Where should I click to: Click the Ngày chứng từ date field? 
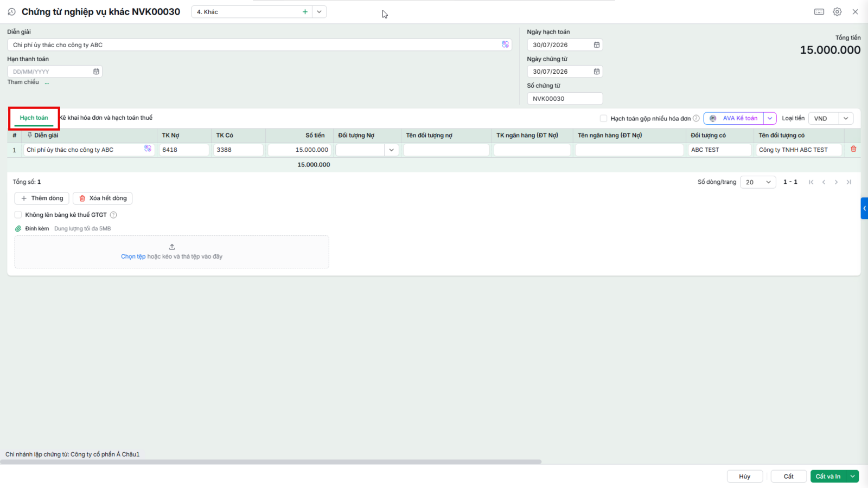click(565, 72)
